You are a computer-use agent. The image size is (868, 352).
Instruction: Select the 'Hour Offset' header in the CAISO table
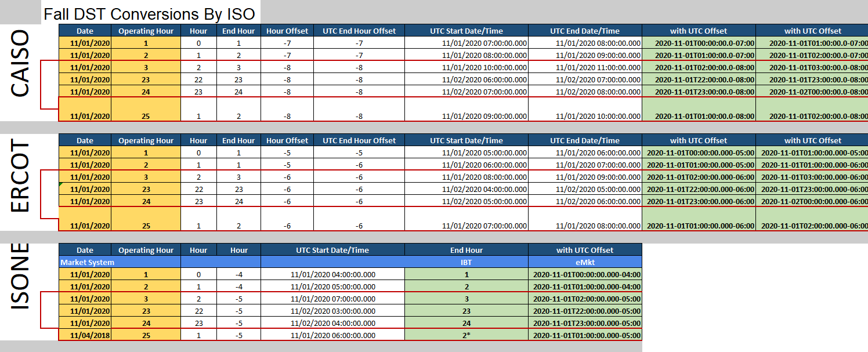click(287, 31)
